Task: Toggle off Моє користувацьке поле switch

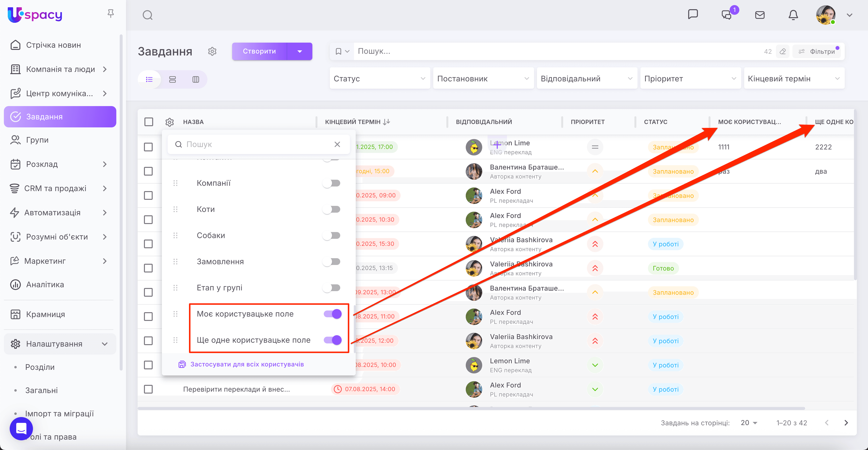Action: click(332, 314)
